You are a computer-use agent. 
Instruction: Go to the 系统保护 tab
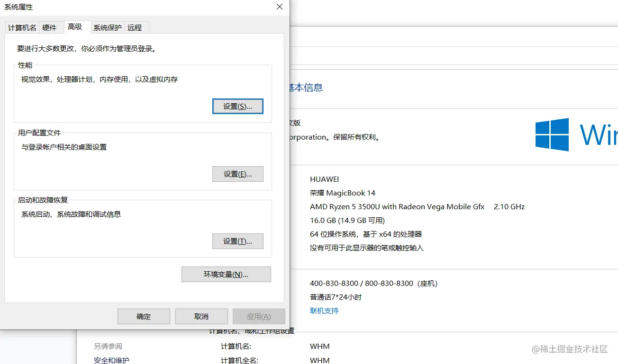[x=108, y=27]
